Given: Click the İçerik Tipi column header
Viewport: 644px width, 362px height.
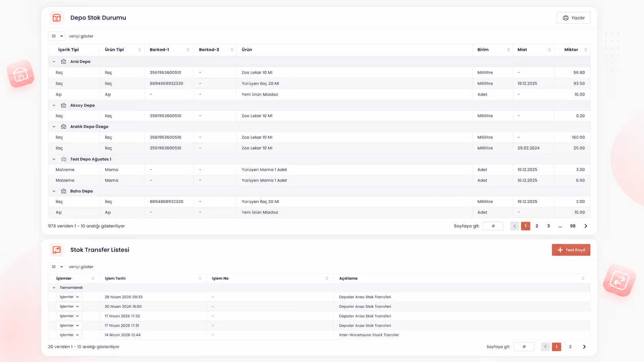Looking at the screenshot, I should (x=69, y=50).
